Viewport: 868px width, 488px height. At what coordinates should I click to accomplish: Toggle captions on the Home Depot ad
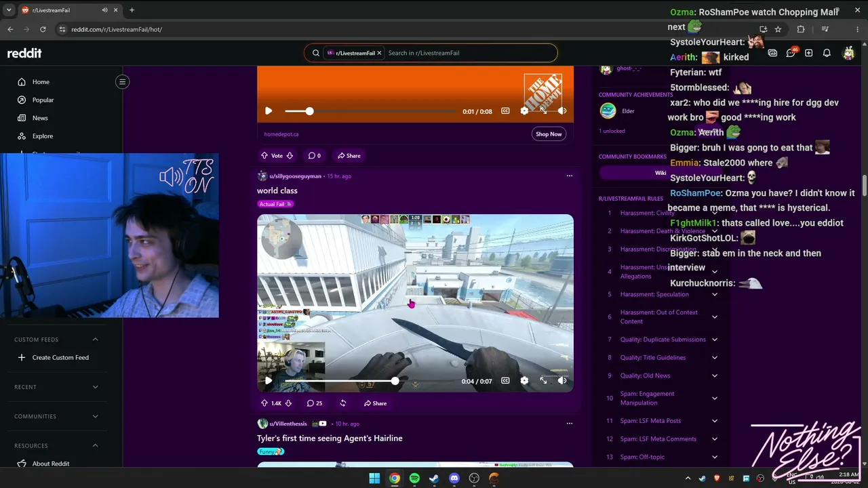point(505,111)
